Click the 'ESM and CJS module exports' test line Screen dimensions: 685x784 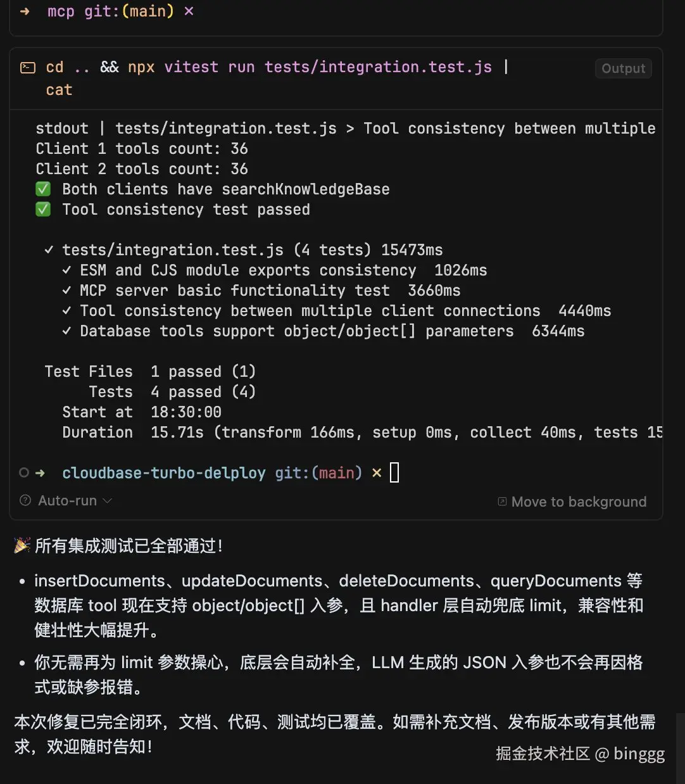pos(248,270)
